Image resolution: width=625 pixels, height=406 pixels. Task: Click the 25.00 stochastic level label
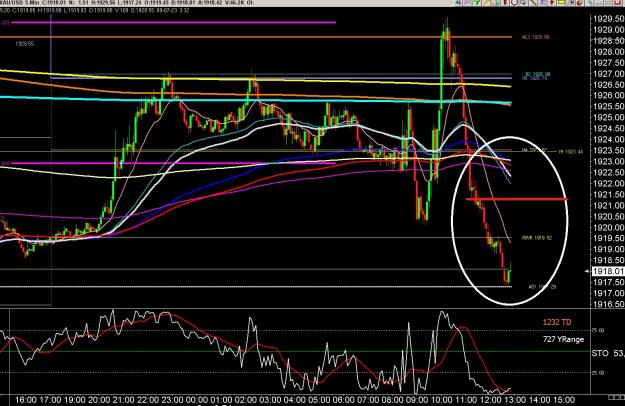597,373
